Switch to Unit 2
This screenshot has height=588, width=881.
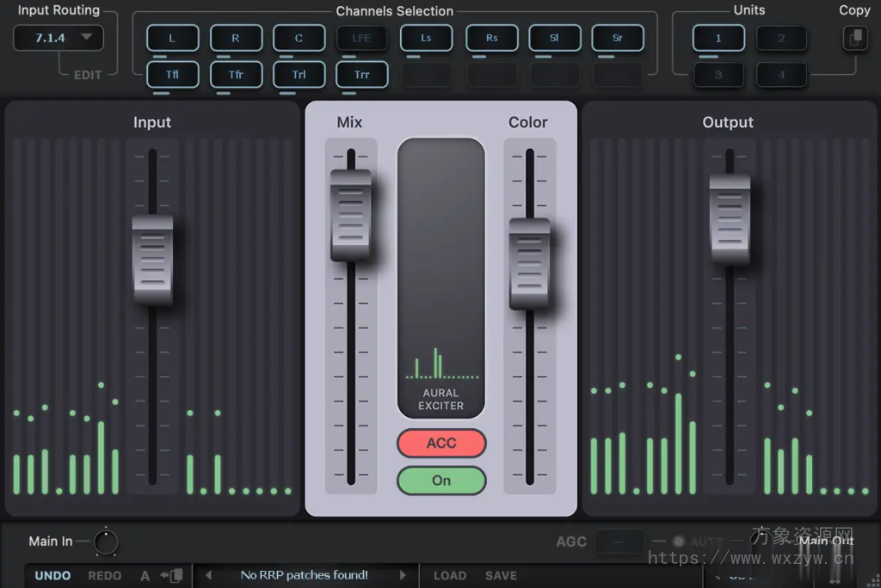781,38
